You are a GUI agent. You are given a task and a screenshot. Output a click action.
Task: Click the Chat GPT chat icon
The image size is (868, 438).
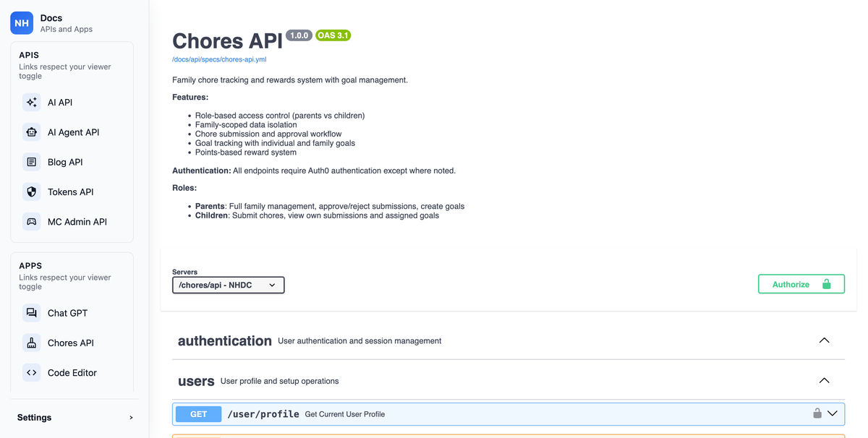[32, 312]
